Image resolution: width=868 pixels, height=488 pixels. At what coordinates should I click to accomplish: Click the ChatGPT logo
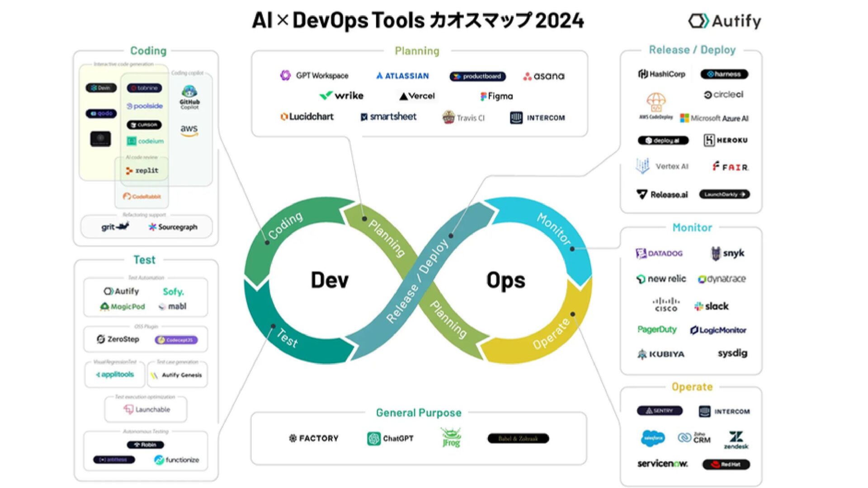tap(390, 438)
